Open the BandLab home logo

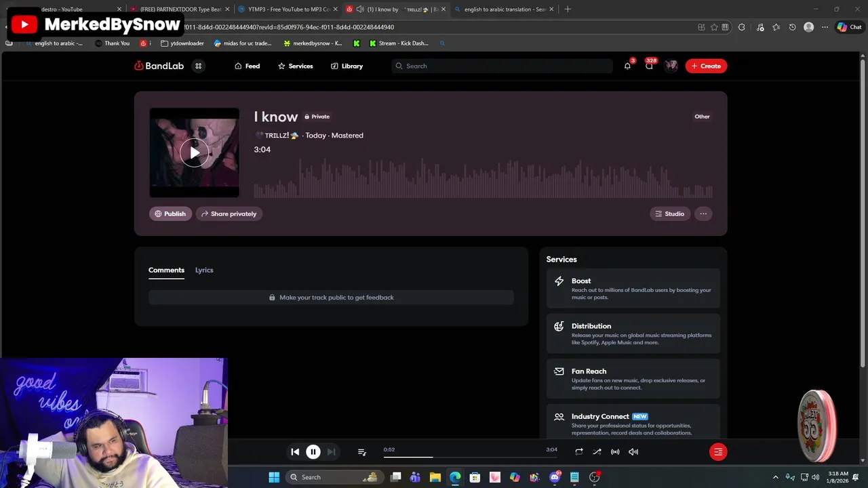coord(159,66)
